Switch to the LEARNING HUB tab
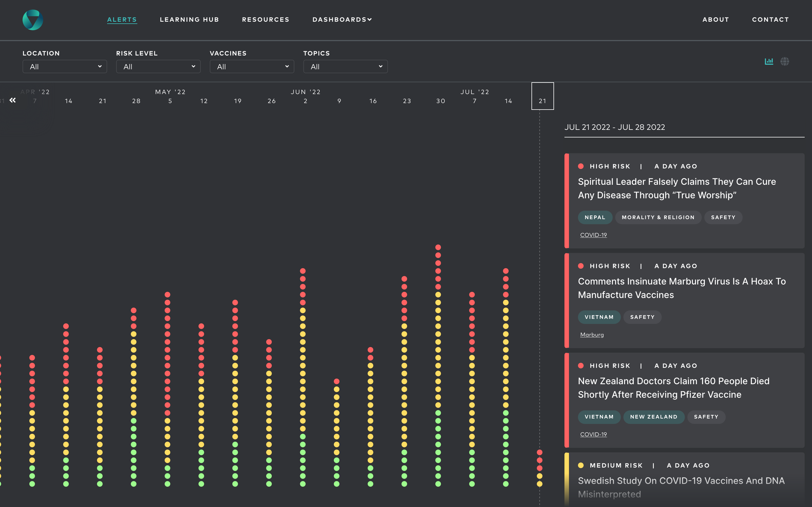 pyautogui.click(x=189, y=19)
